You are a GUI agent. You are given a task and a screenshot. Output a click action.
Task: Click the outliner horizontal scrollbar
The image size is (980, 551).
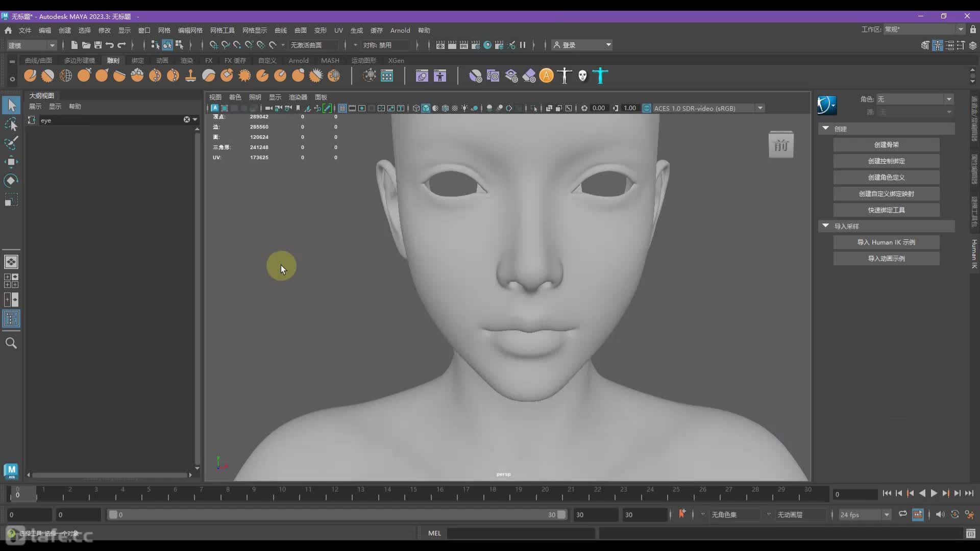[x=110, y=475]
